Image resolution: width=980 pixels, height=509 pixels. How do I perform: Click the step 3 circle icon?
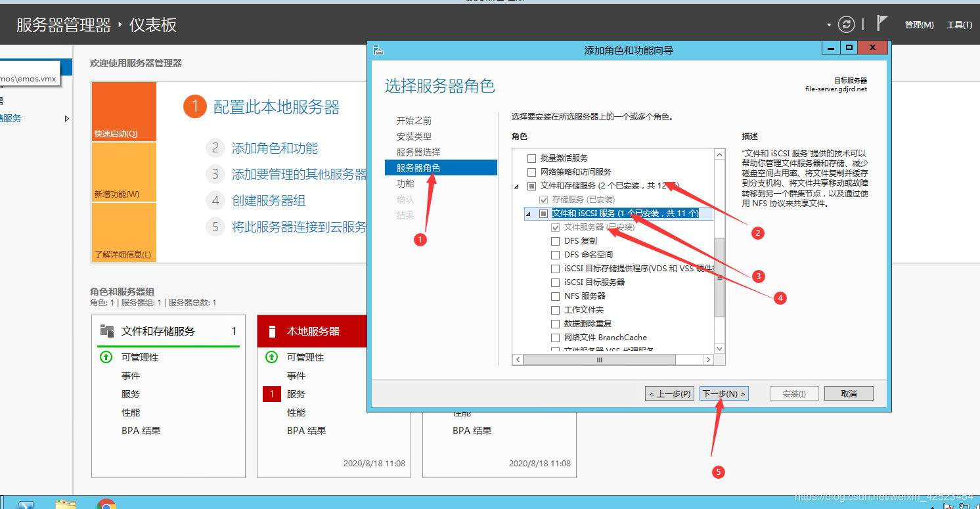pyautogui.click(x=215, y=174)
